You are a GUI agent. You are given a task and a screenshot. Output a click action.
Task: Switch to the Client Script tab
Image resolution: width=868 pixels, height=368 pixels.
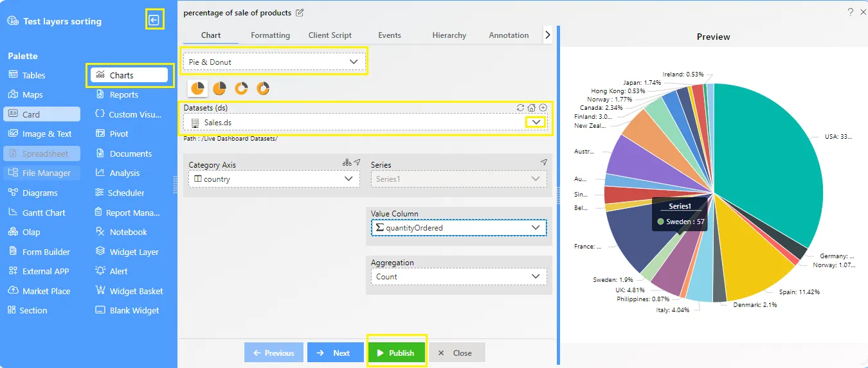330,35
